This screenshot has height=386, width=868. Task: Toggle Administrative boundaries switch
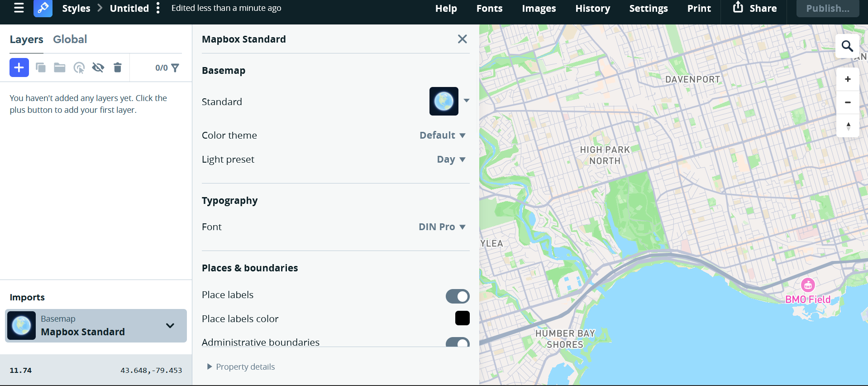pos(458,343)
